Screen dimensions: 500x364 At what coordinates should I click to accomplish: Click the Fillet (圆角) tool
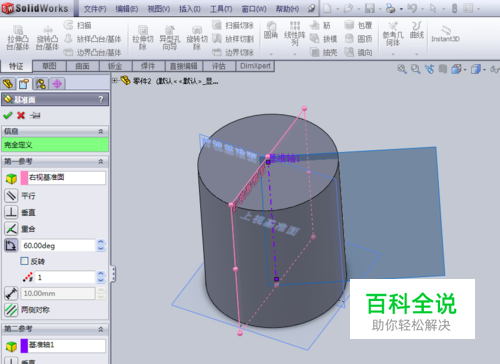[271, 30]
